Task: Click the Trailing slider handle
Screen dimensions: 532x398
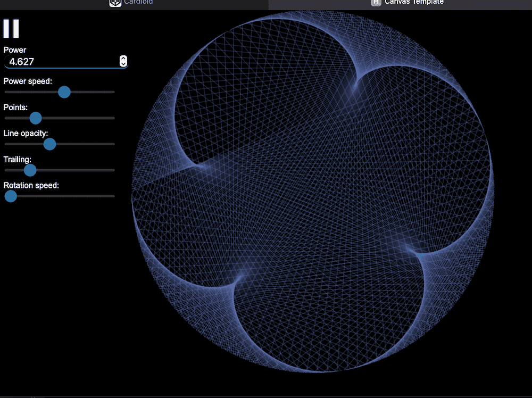Action: [x=30, y=170]
